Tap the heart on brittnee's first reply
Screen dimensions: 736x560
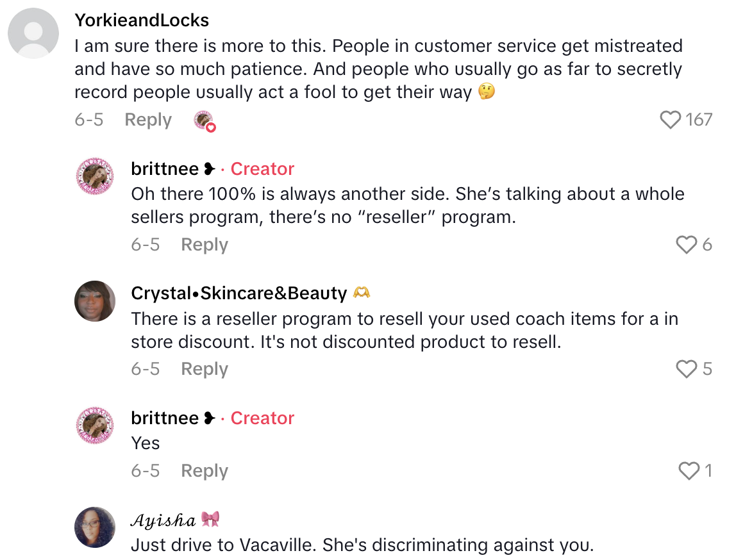click(687, 244)
